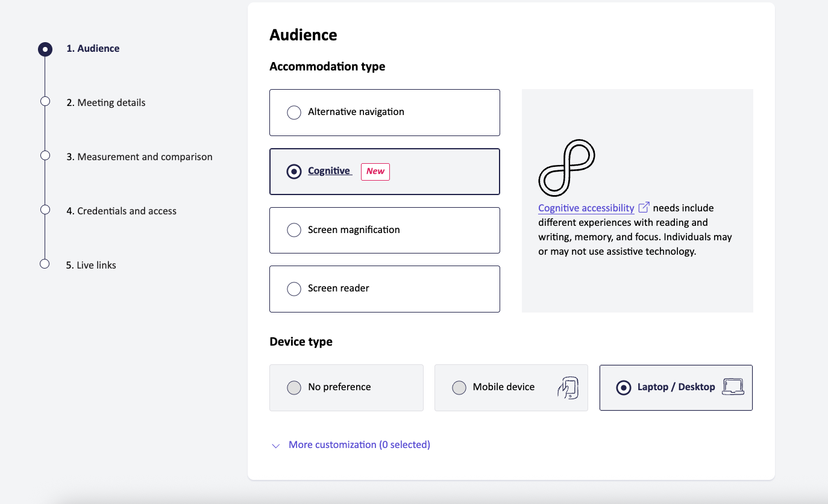Click the underlined Cognitive label link
This screenshot has width=828, height=504.
(329, 171)
